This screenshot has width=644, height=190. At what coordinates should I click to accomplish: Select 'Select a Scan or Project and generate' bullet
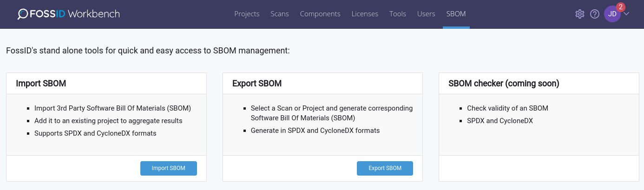332,113
